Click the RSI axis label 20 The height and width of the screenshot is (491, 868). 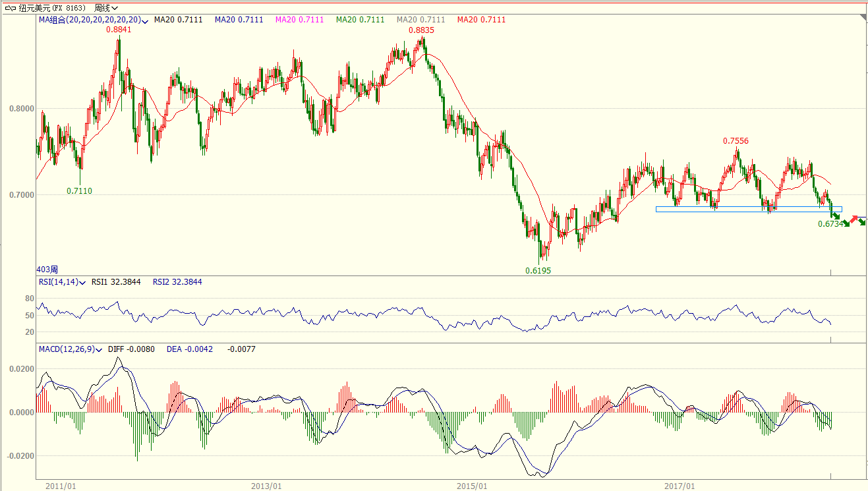click(x=29, y=332)
